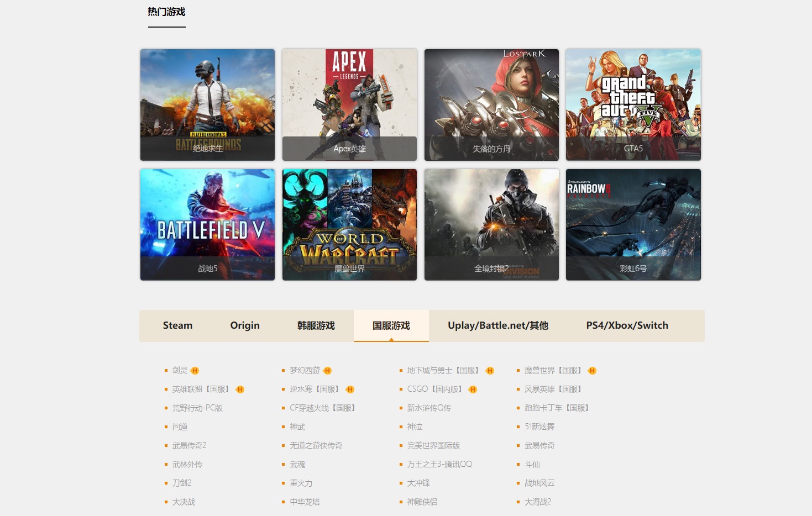Open the 魔兽世界【国服】 list link
Image resolution: width=812 pixels, height=516 pixels.
click(554, 370)
